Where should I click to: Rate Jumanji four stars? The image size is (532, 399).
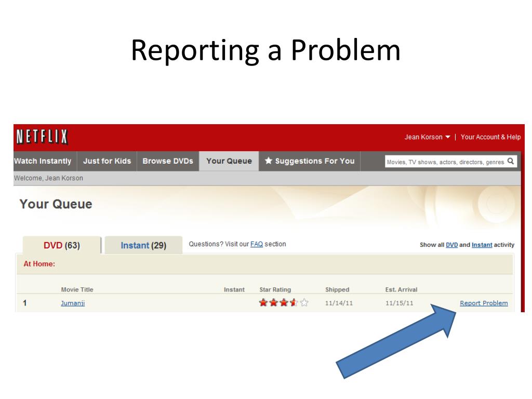(294, 303)
